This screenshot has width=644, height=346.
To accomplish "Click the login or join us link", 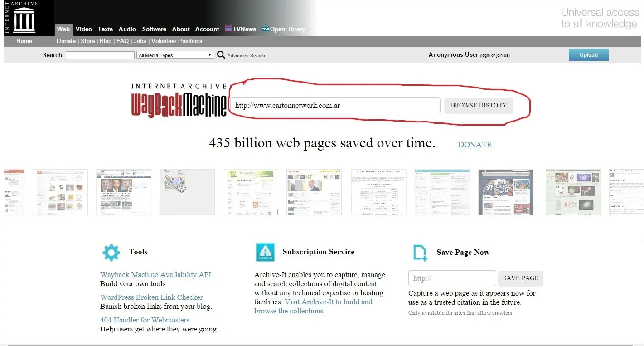I will click(495, 55).
